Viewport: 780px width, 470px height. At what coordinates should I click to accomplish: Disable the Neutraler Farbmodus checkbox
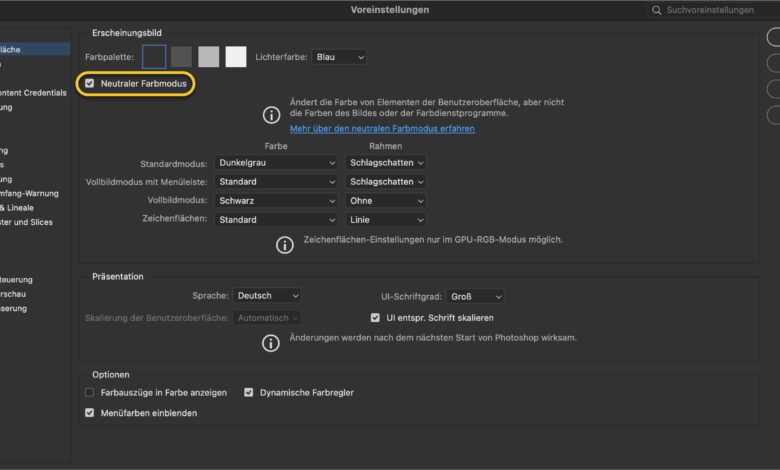pos(90,84)
